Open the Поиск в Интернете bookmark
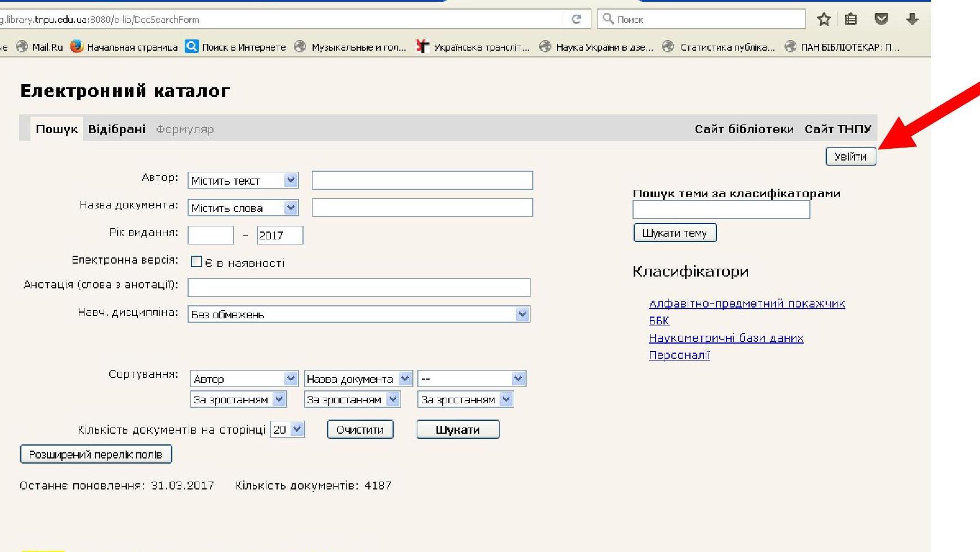This screenshot has width=980, height=552. pyautogui.click(x=235, y=47)
